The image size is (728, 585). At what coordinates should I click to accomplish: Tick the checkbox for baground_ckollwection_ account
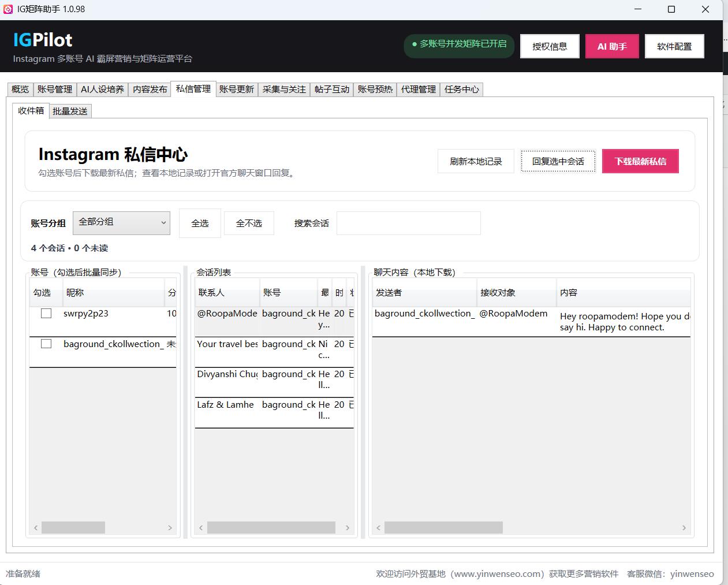[46, 344]
